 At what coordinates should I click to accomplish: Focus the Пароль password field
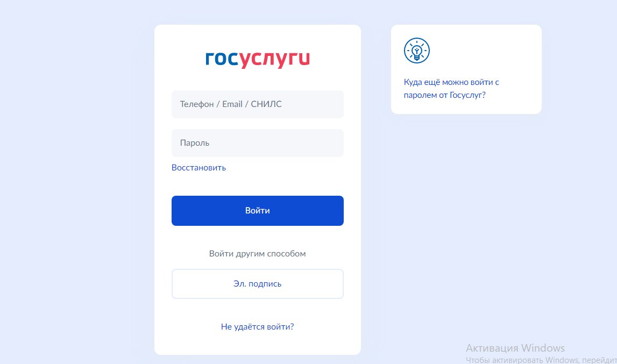coord(257,143)
